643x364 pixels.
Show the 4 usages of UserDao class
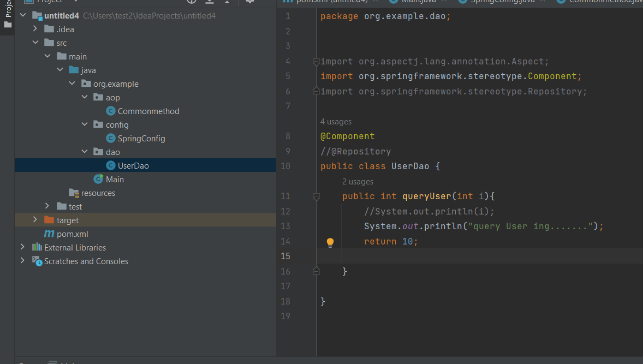[336, 122]
